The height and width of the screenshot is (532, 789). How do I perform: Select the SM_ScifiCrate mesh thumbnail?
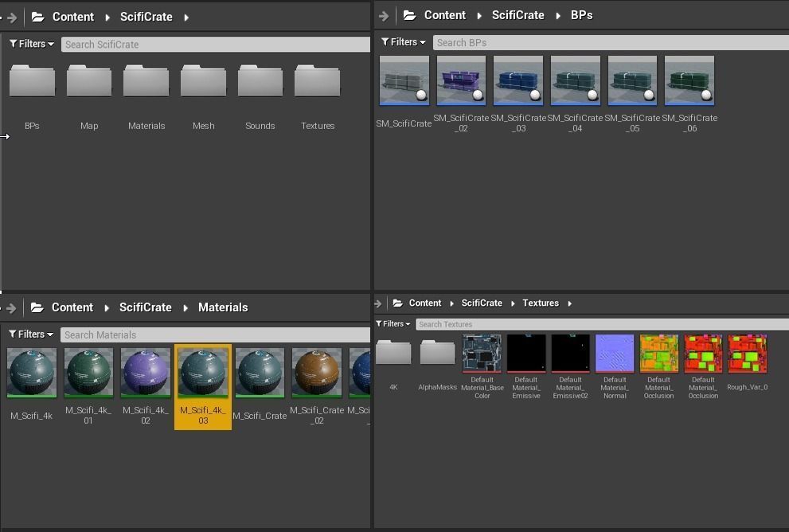404,80
